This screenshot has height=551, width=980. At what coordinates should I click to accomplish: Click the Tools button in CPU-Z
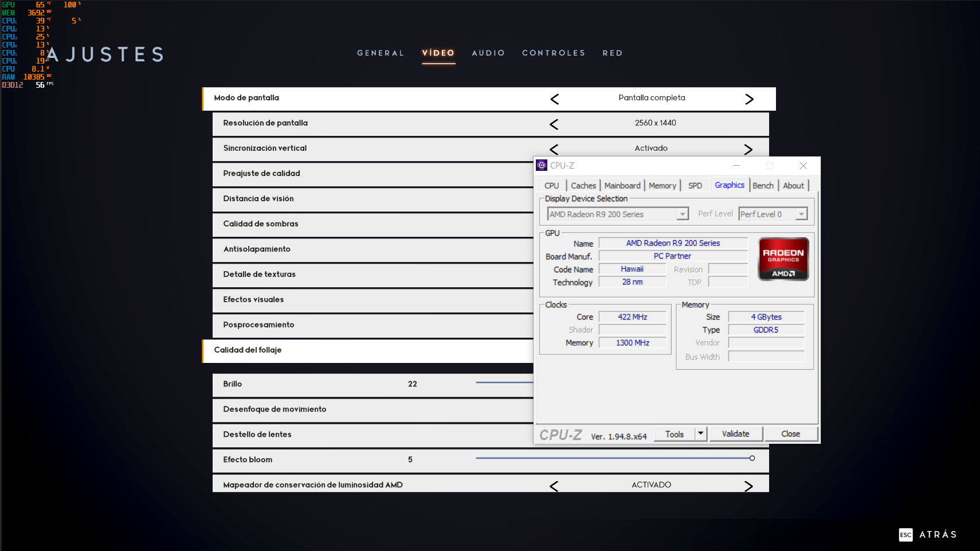pyautogui.click(x=675, y=434)
